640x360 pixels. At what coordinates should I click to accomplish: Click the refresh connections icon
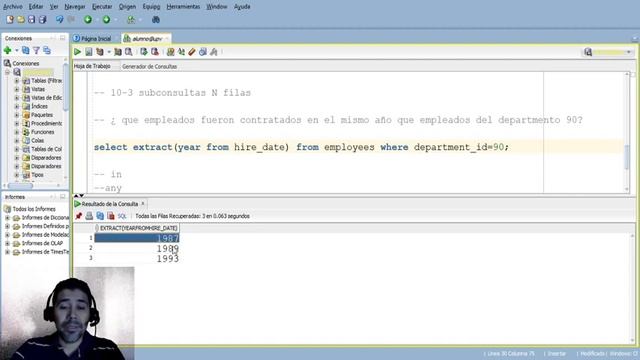26,50
